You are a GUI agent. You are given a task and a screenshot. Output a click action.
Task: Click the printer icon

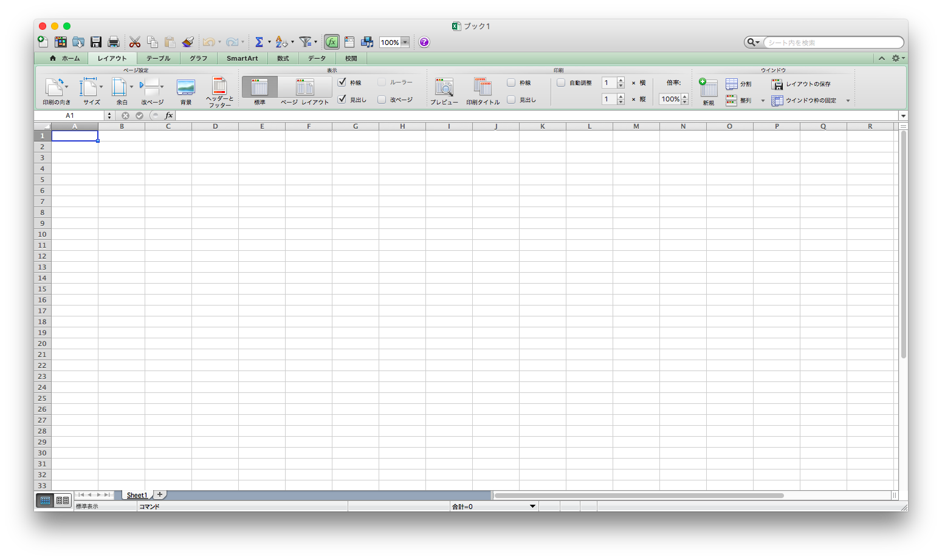tap(114, 42)
